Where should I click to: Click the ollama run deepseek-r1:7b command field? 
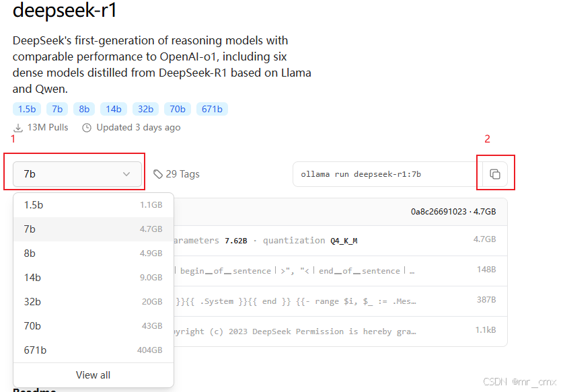coord(388,174)
